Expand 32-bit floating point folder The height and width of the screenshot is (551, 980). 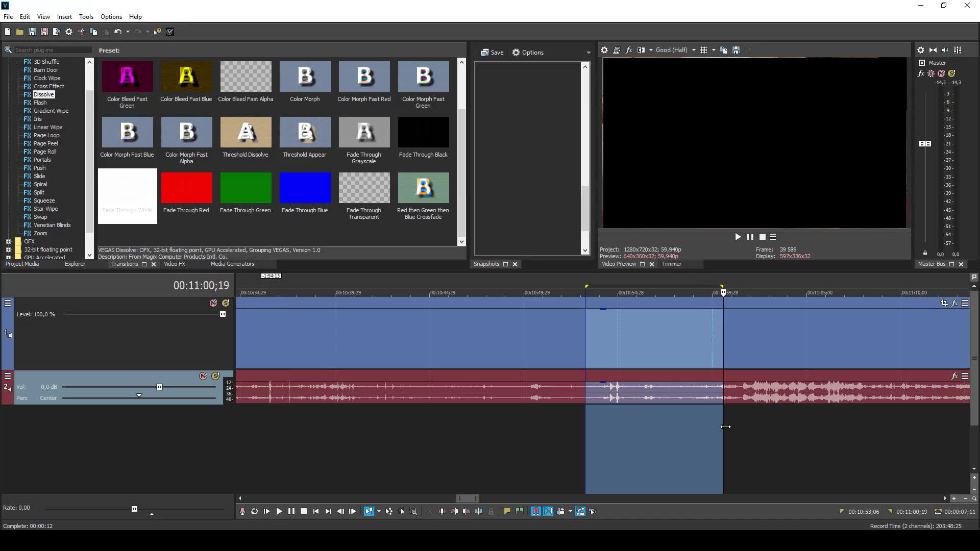coord(8,249)
